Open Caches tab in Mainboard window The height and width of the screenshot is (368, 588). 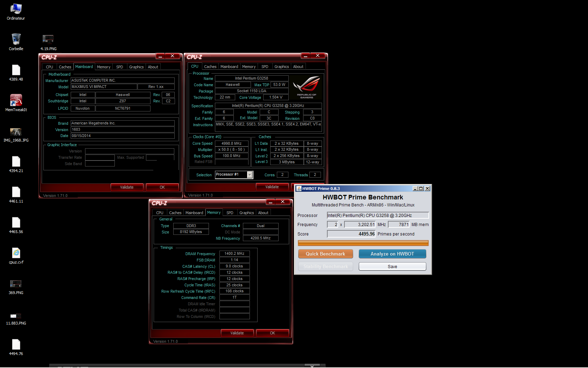coord(65,67)
